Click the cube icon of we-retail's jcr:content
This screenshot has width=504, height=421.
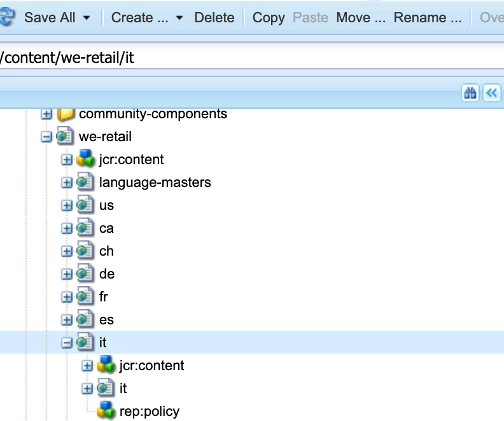[x=85, y=159]
